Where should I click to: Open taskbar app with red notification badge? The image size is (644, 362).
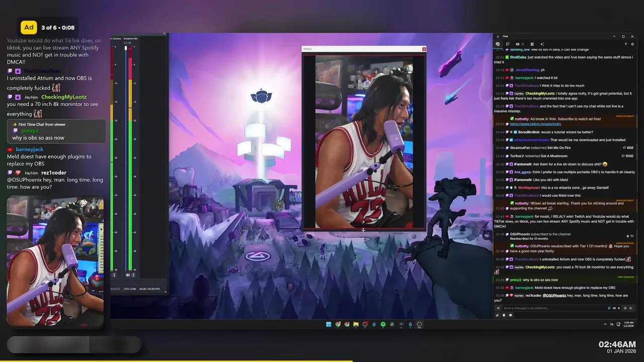click(365, 324)
